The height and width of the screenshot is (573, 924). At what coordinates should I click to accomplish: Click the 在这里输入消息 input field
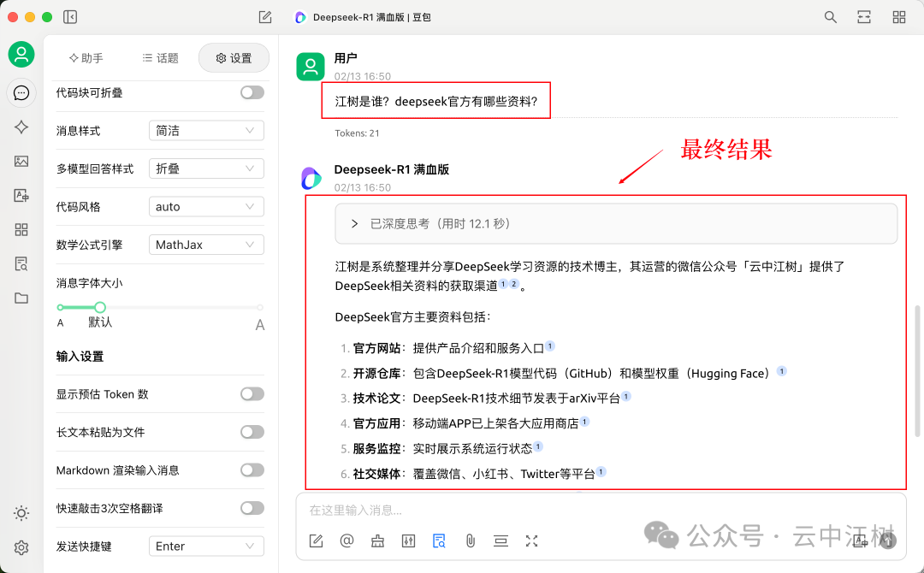(x=601, y=510)
